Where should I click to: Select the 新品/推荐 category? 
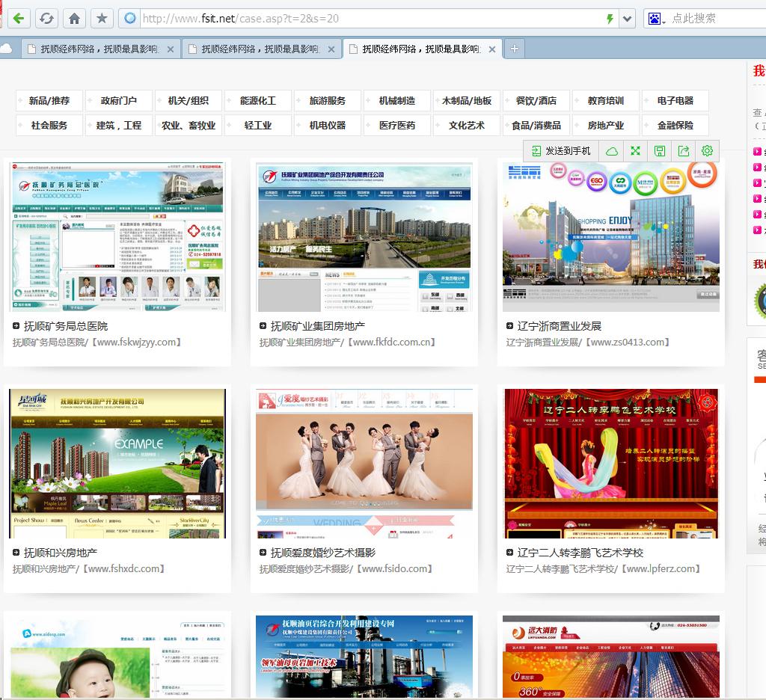(49, 101)
